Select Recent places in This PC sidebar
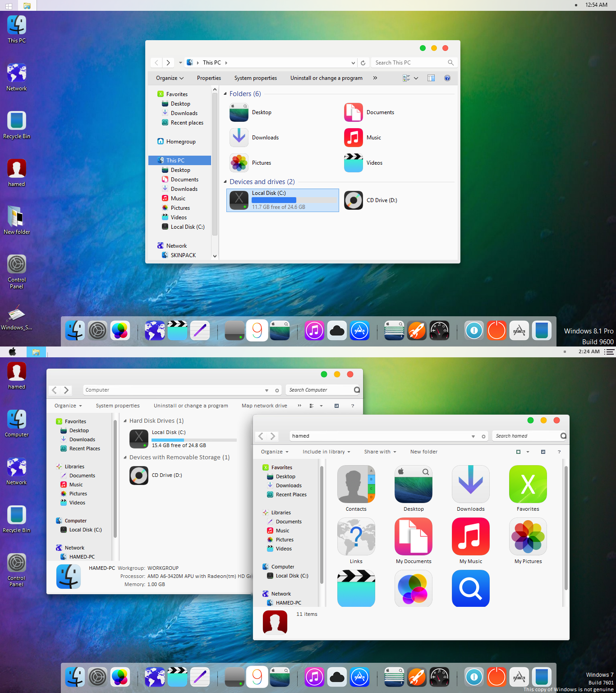Image resolution: width=616 pixels, height=693 pixels. click(183, 123)
